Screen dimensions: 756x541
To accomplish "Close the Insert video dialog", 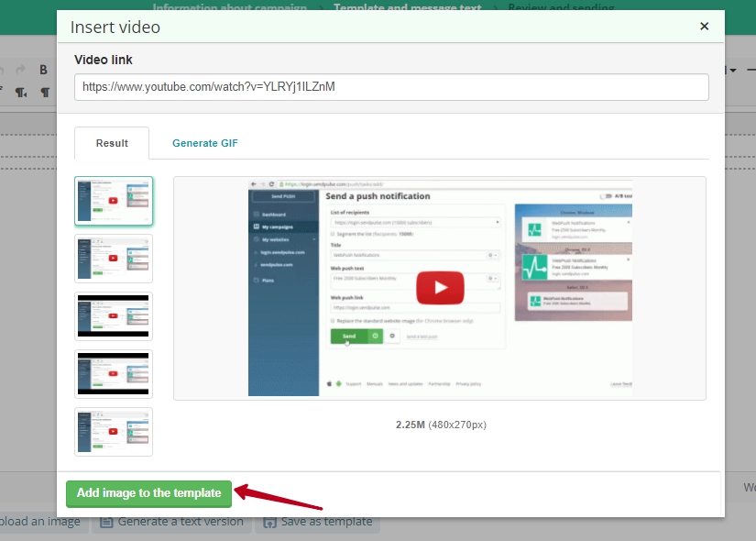I will click(x=704, y=27).
